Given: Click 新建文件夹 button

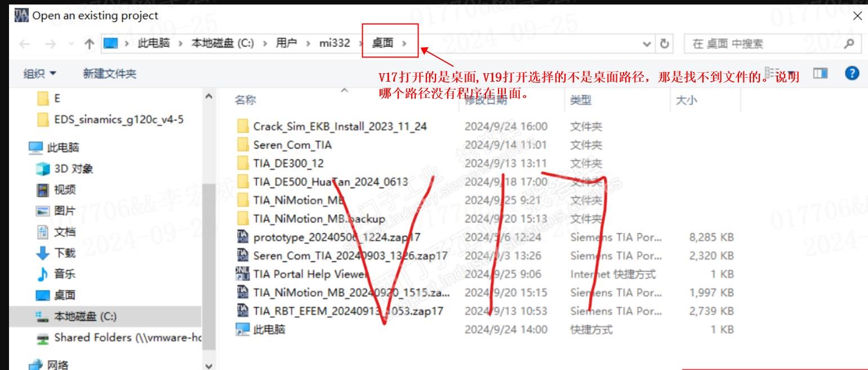Looking at the screenshot, I should click(x=110, y=73).
